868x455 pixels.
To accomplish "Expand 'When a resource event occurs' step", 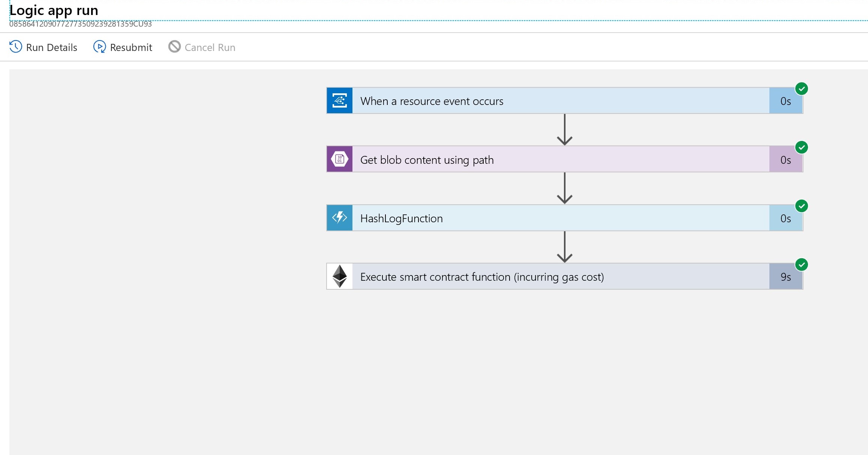I will [431, 101].
